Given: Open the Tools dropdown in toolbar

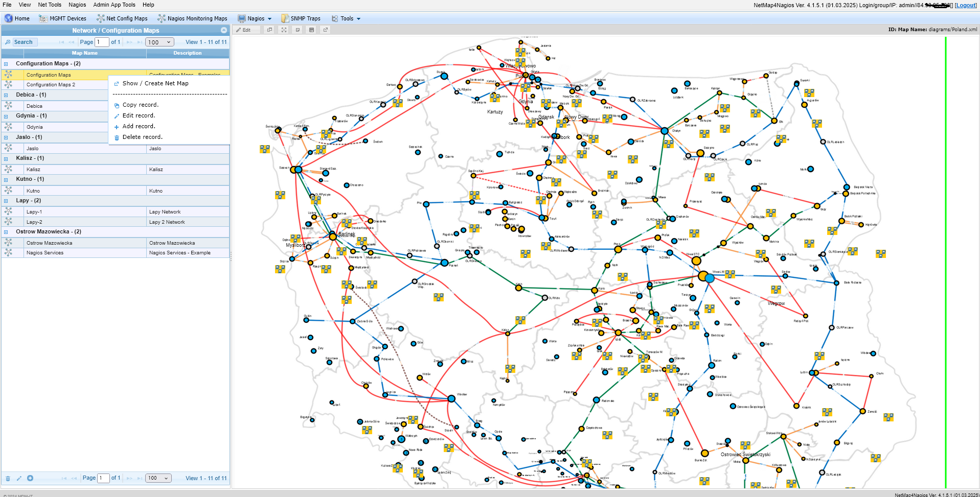Looking at the screenshot, I should point(346,18).
